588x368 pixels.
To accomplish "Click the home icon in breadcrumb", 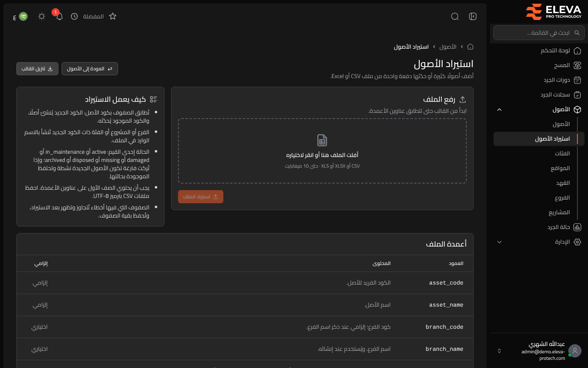I will point(470,47).
